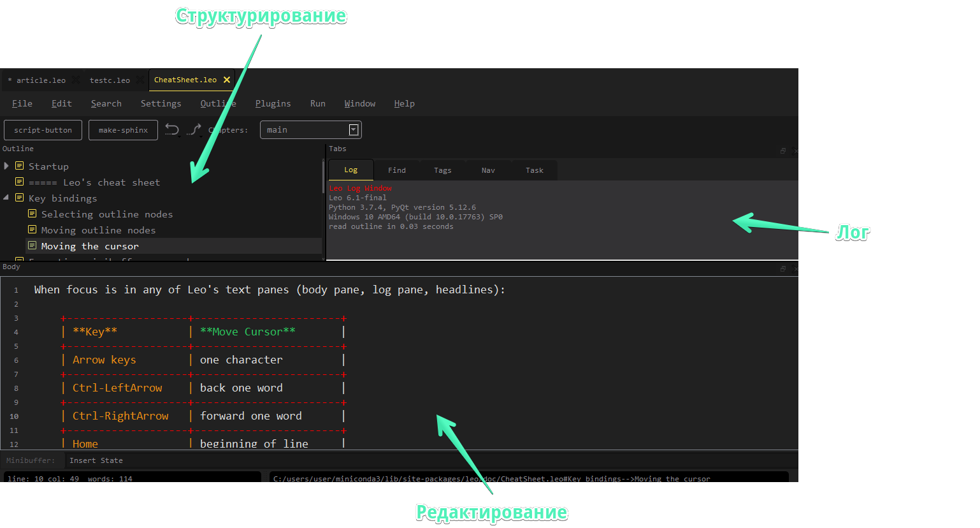Click '**Key**' header in body table

[95, 332]
